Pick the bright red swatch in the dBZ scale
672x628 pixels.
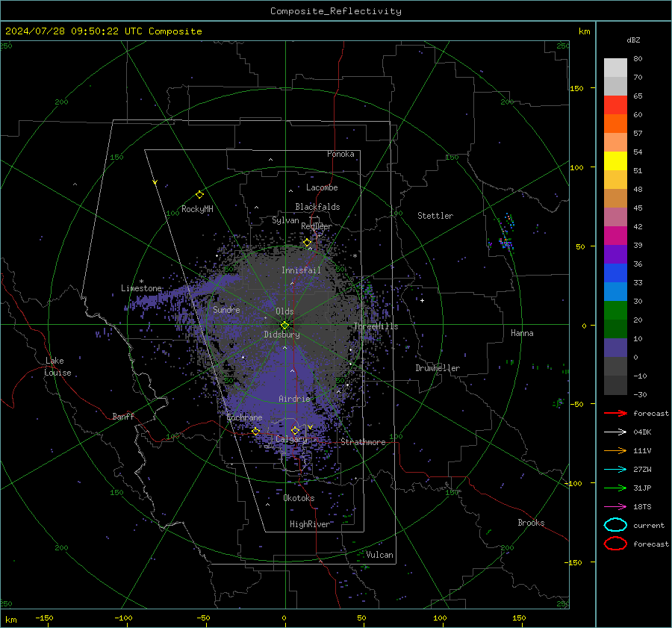coord(615,105)
